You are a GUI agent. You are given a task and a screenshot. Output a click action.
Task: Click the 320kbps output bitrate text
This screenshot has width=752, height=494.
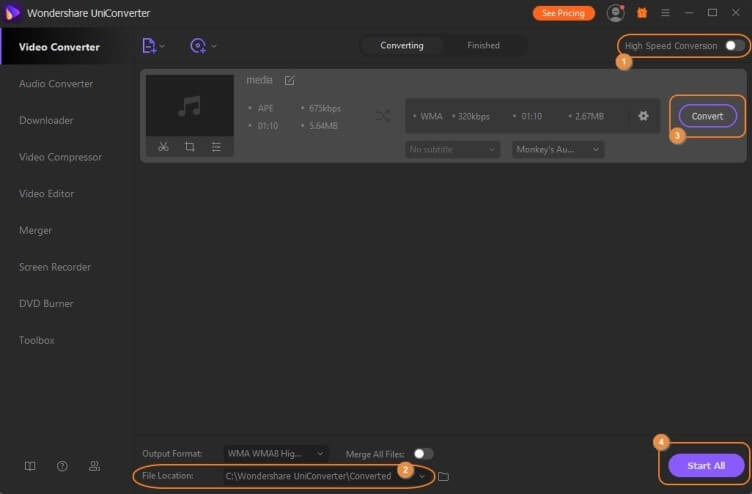tap(473, 116)
